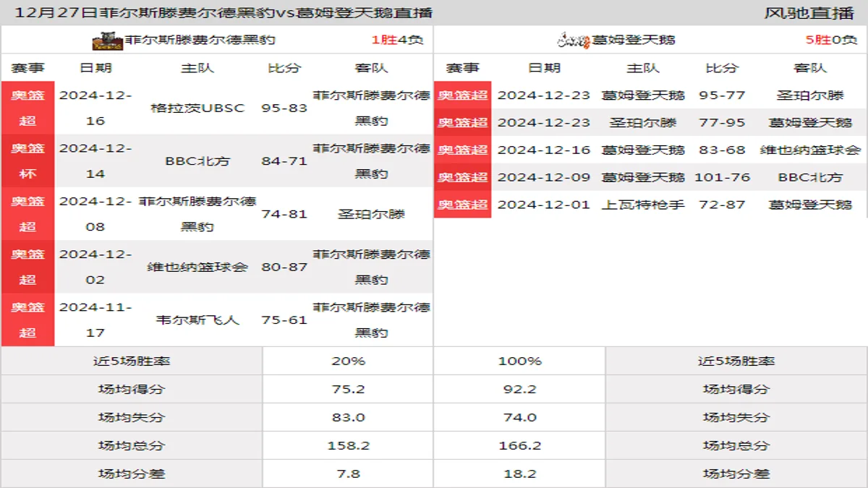Select date 2024-12-08
Screen dimensions: 868x488
click(x=95, y=214)
